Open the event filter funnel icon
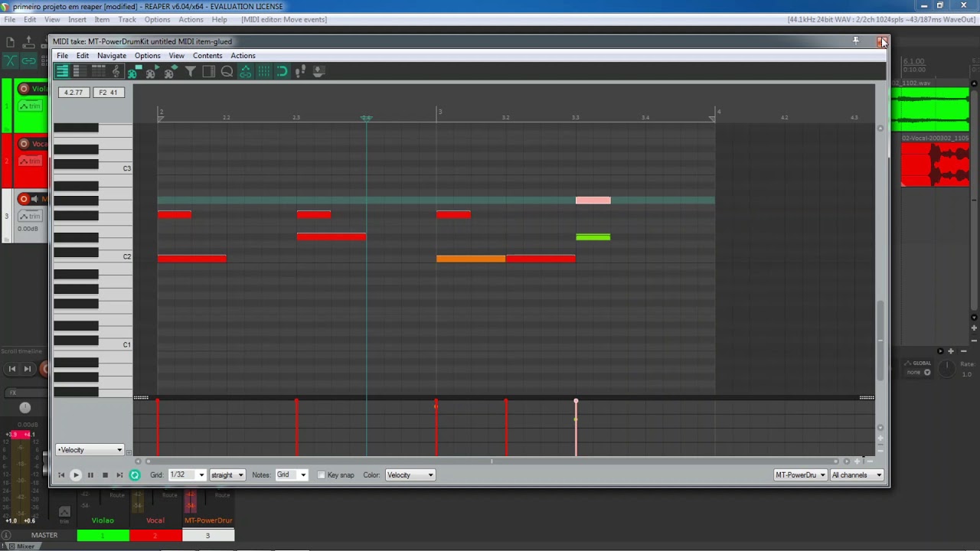Viewport: 980px width, 551px height. coord(190,71)
